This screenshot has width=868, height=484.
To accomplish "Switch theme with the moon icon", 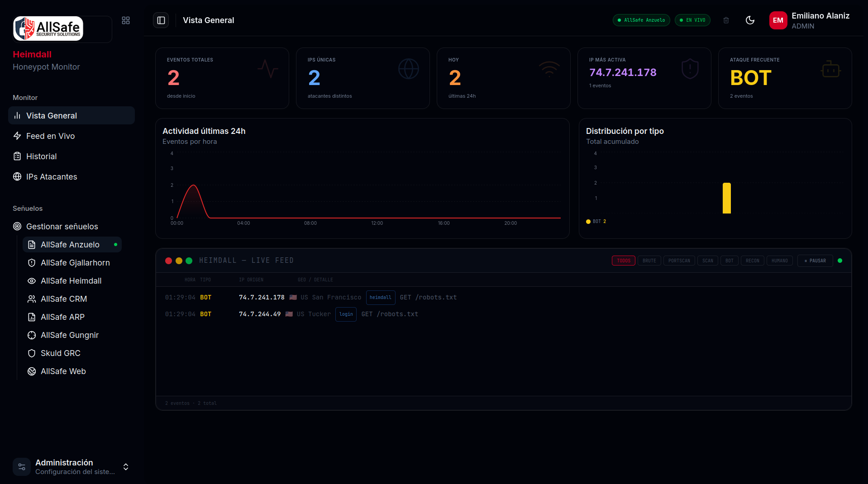I will tap(750, 20).
